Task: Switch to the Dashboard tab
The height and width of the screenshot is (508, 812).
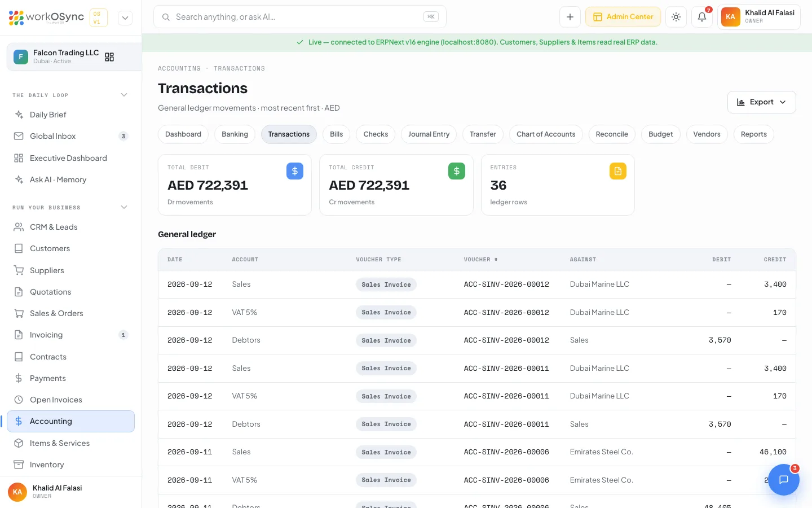Action: 183,134
